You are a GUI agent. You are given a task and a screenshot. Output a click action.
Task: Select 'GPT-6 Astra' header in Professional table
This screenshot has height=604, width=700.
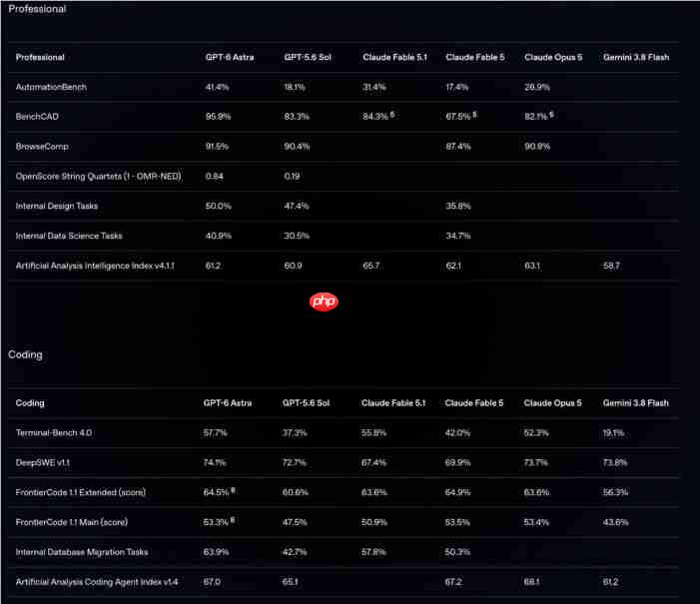[x=230, y=57]
